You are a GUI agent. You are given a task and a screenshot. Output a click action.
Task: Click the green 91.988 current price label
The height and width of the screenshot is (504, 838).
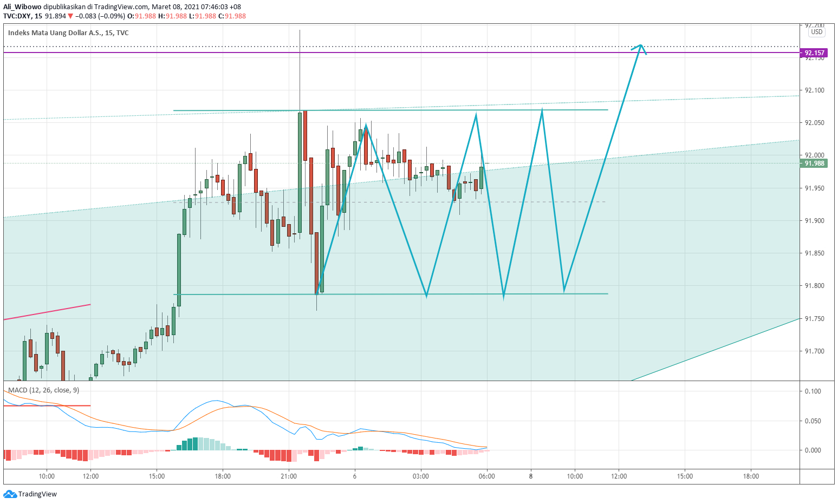click(x=814, y=163)
